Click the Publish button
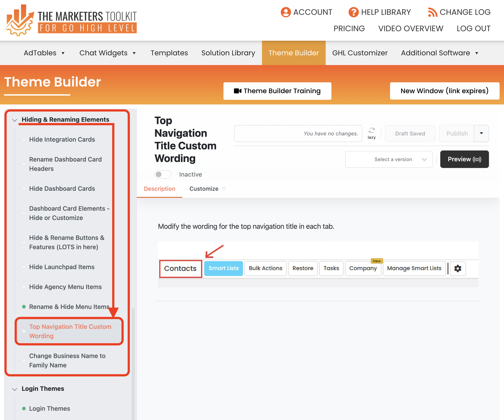The image size is (504, 420). (457, 133)
